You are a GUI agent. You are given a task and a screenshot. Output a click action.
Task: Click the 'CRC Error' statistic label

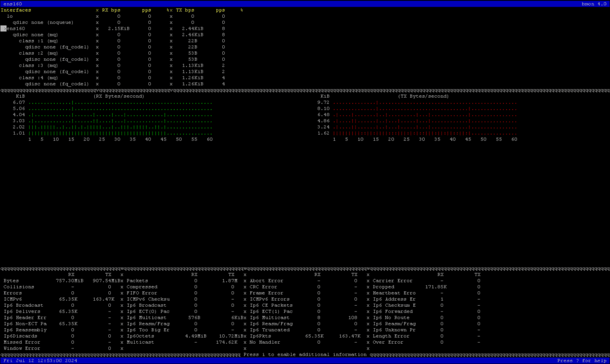coord(263,287)
